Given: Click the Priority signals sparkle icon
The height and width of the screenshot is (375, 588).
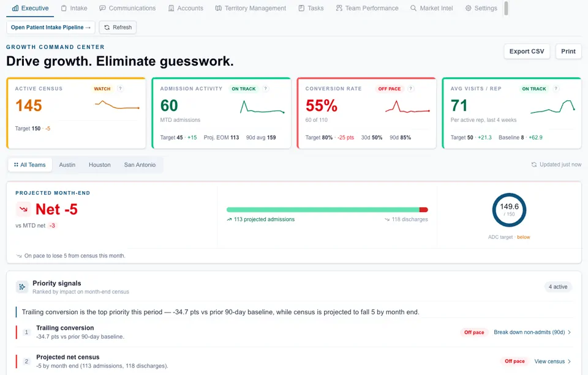Looking at the screenshot, I should tap(22, 287).
